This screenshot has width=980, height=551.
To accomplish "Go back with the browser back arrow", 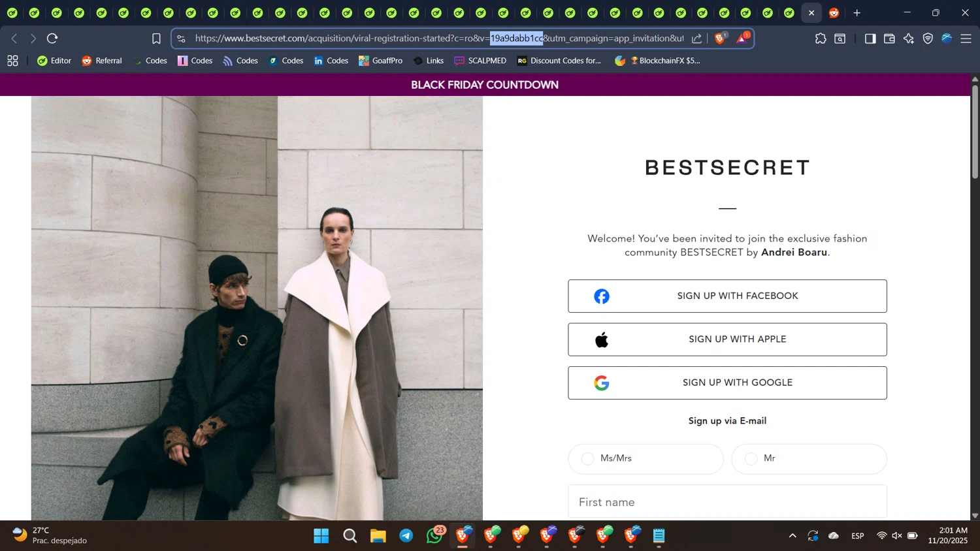I will [x=14, y=39].
